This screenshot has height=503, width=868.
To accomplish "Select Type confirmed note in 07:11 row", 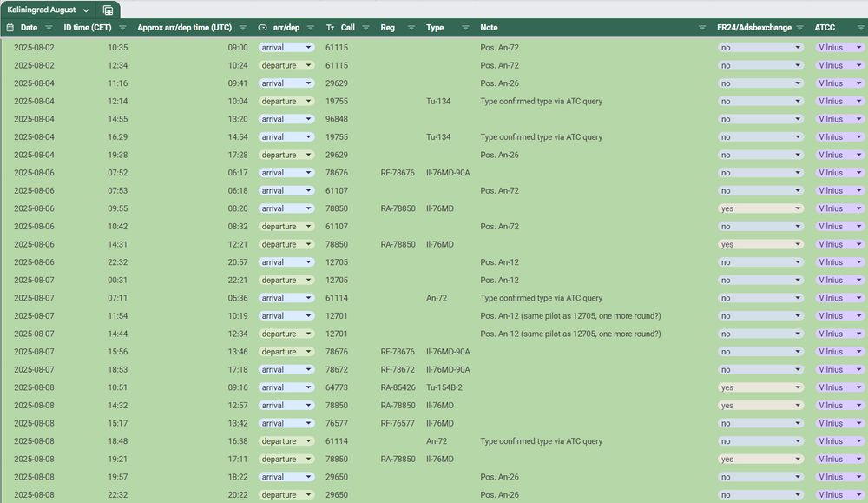I will point(541,298).
